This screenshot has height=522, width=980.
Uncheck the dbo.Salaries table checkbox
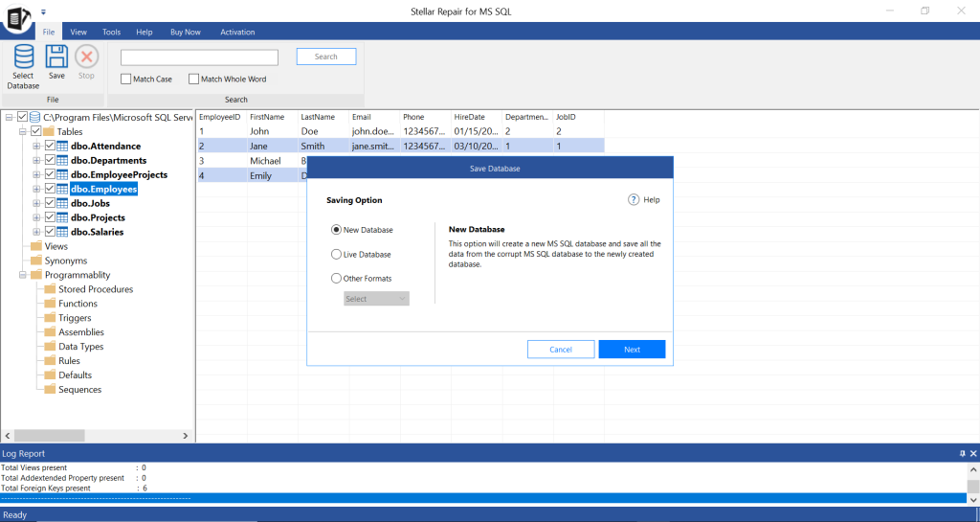51,232
